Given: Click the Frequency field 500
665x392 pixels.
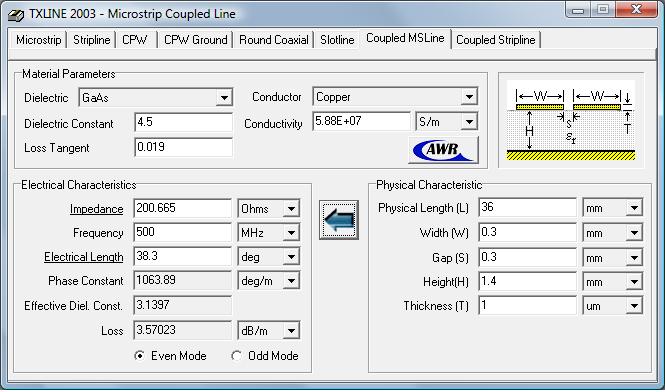Looking at the screenshot, I should tap(182, 232).
